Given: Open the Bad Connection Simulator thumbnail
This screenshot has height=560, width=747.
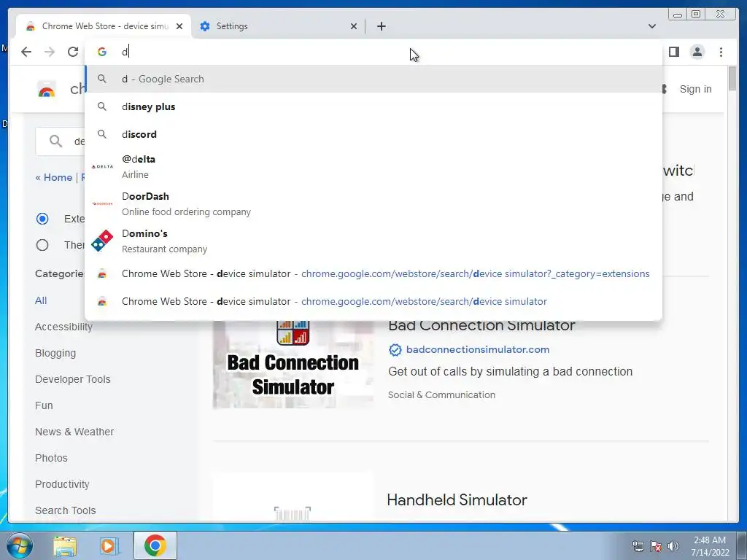Looking at the screenshot, I should 293,365.
